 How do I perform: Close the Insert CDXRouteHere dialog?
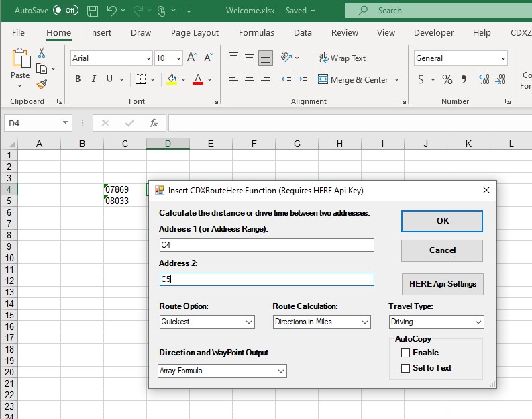486,190
